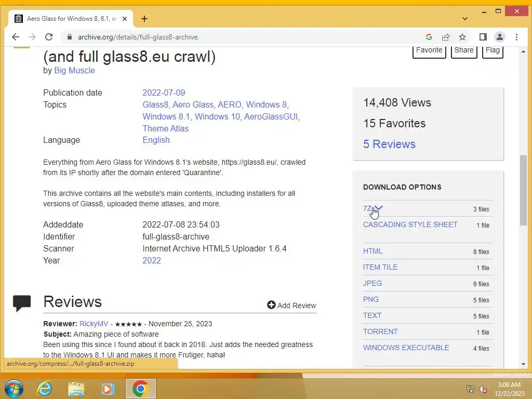
Task: Click scrollbar down arrow
Action: [x=523, y=364]
